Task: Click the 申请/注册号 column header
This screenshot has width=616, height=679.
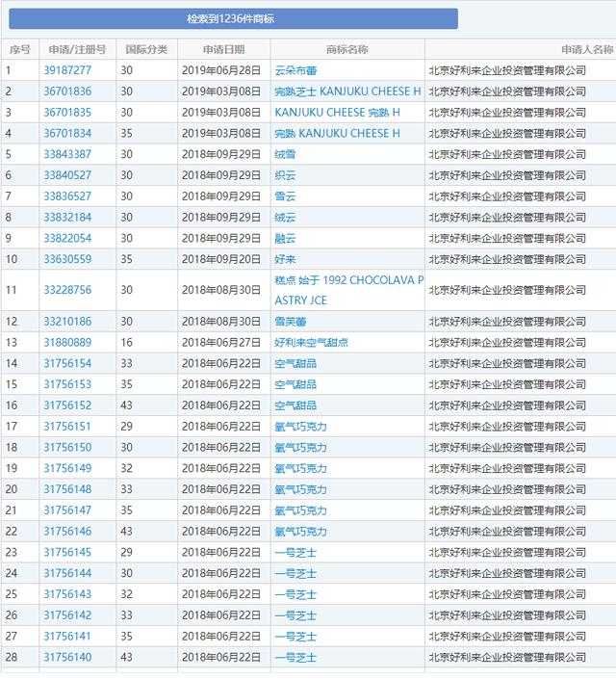Action: point(78,49)
